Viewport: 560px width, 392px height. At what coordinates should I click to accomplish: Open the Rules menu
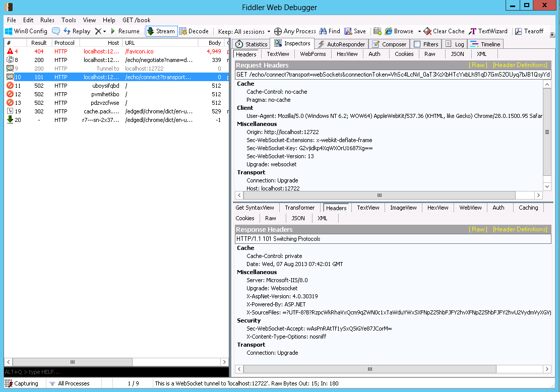pyautogui.click(x=47, y=20)
